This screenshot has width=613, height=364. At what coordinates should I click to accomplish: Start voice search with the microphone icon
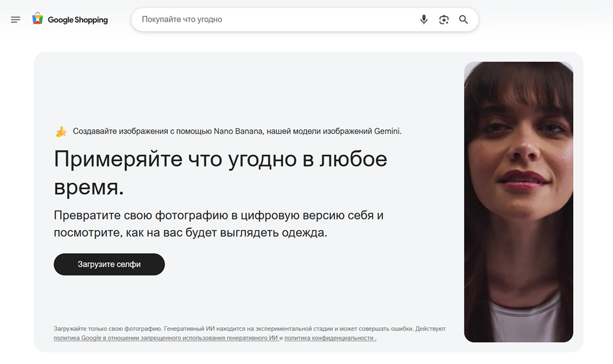[423, 19]
